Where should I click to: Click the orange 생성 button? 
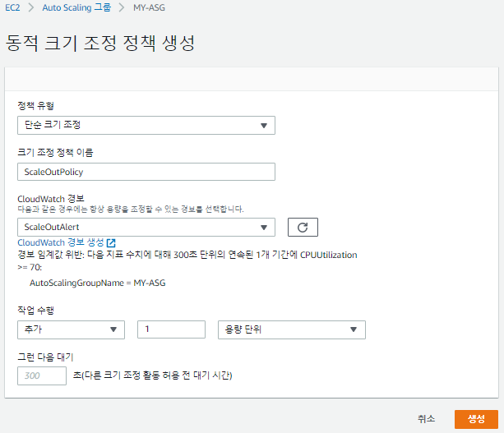click(476, 419)
